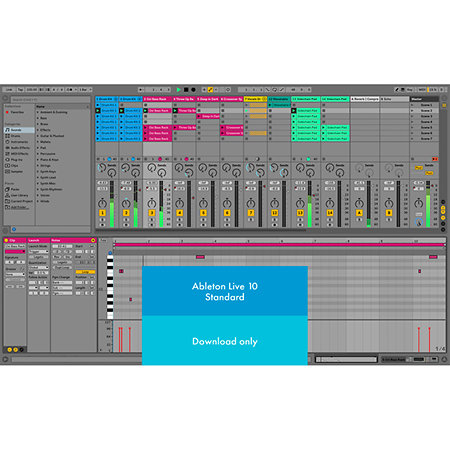Open Launch Mode dropdown

[x=39, y=252]
